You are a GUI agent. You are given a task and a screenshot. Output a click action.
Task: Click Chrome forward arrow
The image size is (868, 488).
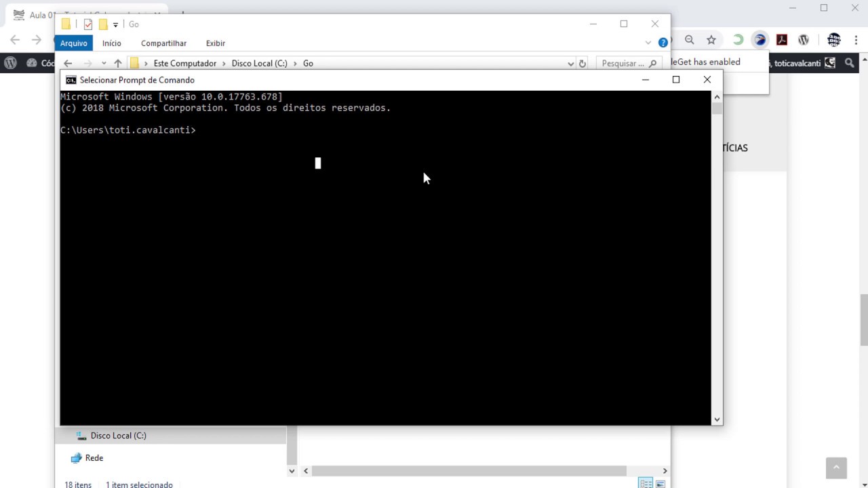(x=37, y=40)
